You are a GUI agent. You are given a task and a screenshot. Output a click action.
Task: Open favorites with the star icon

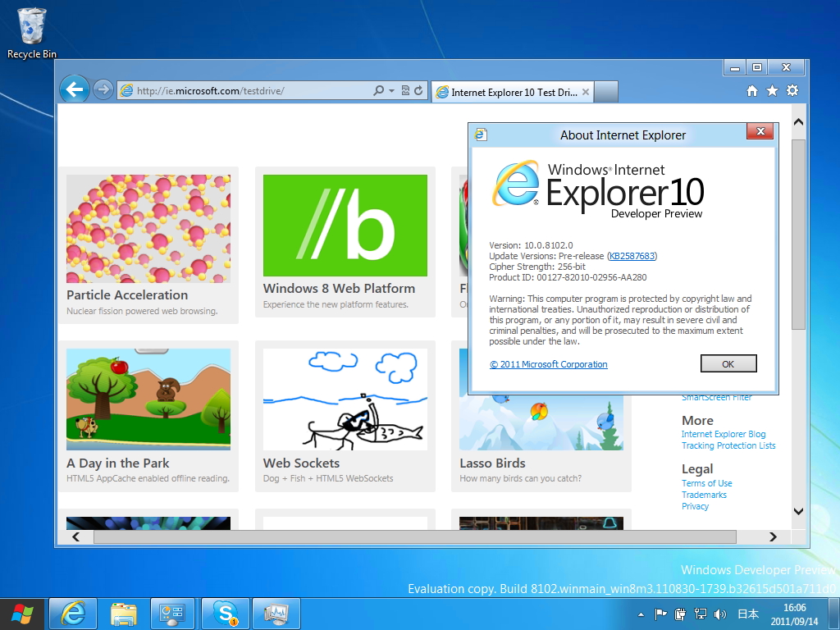click(772, 91)
